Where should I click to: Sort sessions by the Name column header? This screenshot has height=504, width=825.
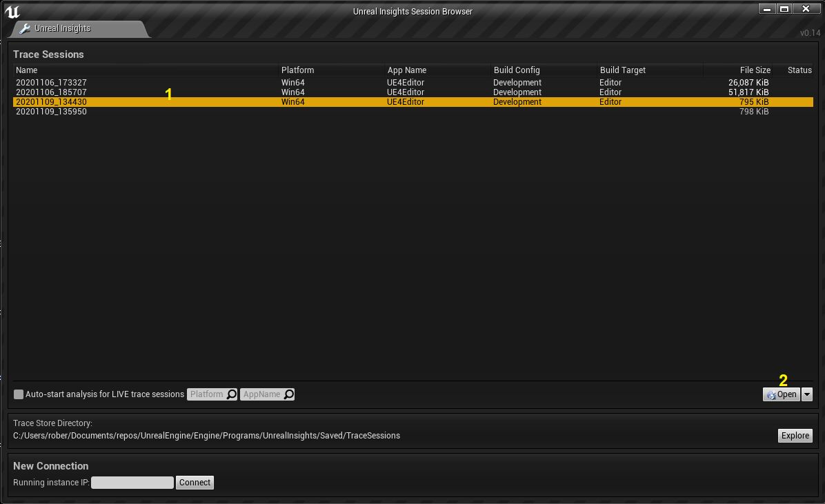click(x=26, y=70)
